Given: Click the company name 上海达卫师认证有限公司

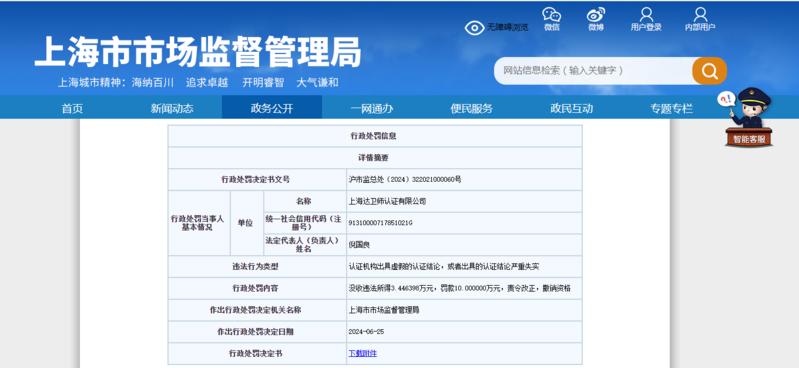Looking at the screenshot, I should click(387, 201).
